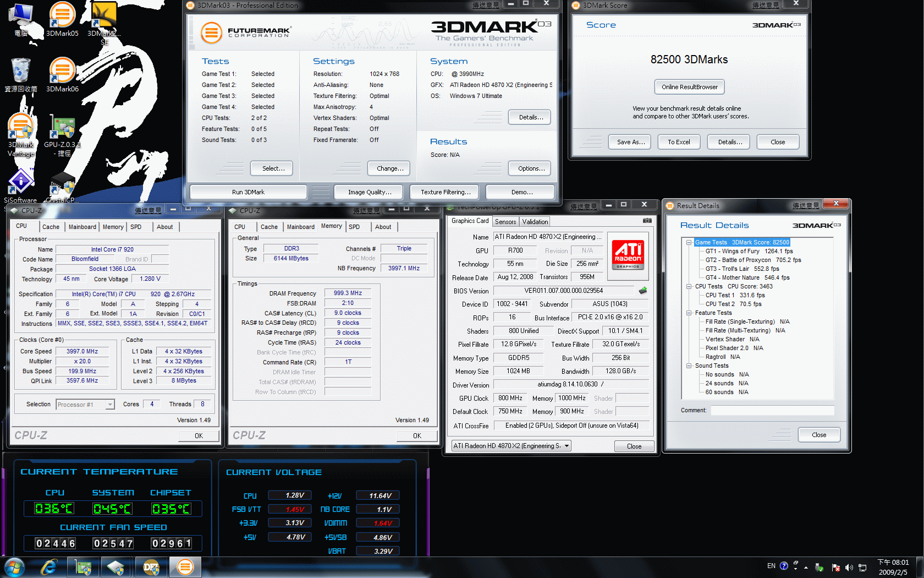924x578 pixels.
Task: Click the green graphics-card GPU-Z taskbar icon
Action: (83, 567)
